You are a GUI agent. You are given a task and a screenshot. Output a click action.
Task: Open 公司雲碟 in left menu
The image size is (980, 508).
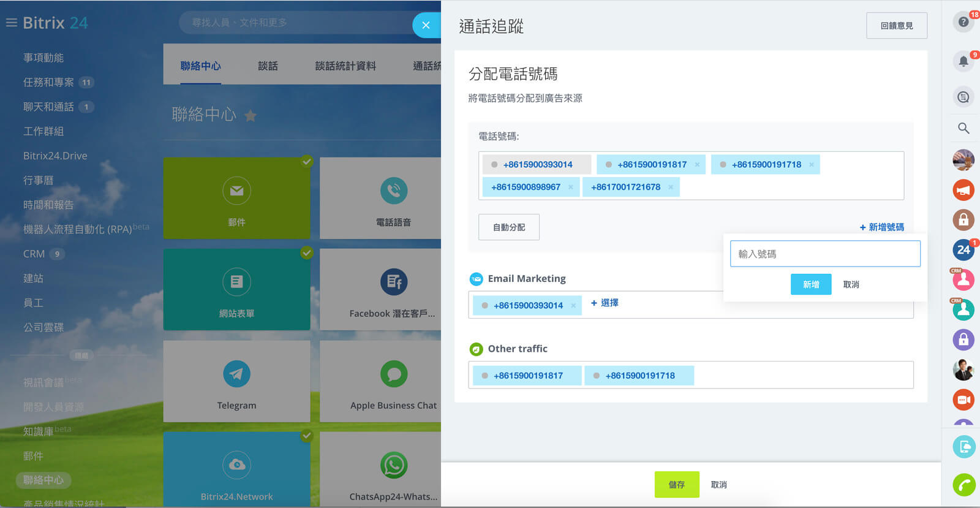coord(43,327)
